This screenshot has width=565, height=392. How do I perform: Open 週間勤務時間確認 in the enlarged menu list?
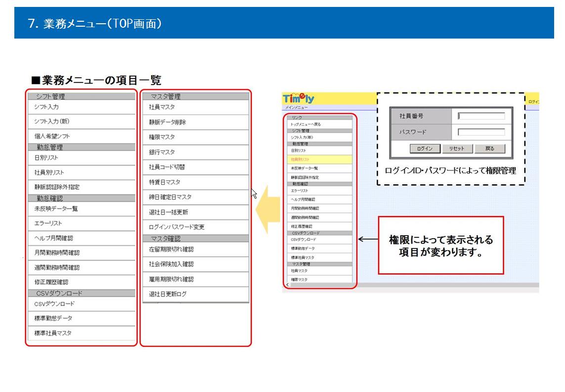tap(82, 268)
